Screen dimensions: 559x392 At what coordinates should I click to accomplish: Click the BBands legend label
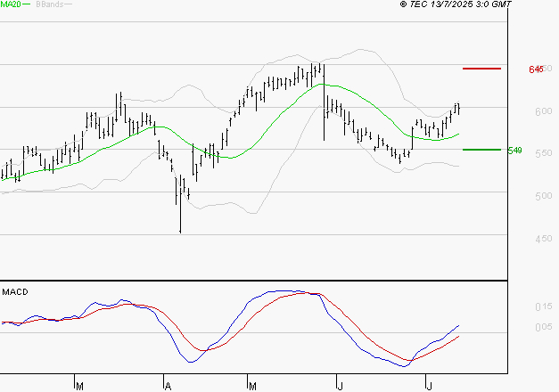(50, 4)
